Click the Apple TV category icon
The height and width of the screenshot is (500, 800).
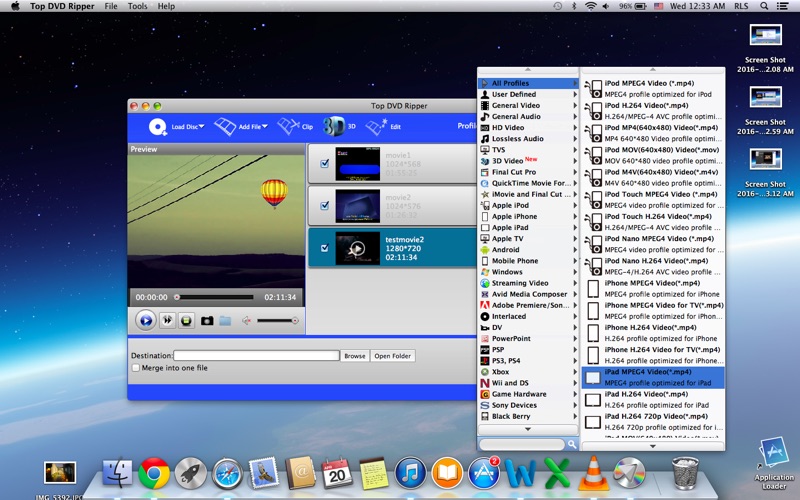(x=485, y=239)
